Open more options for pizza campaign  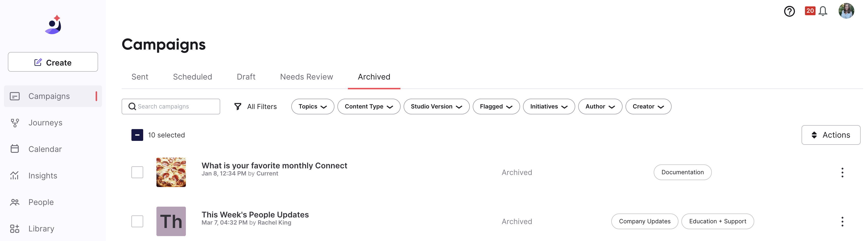point(842,173)
